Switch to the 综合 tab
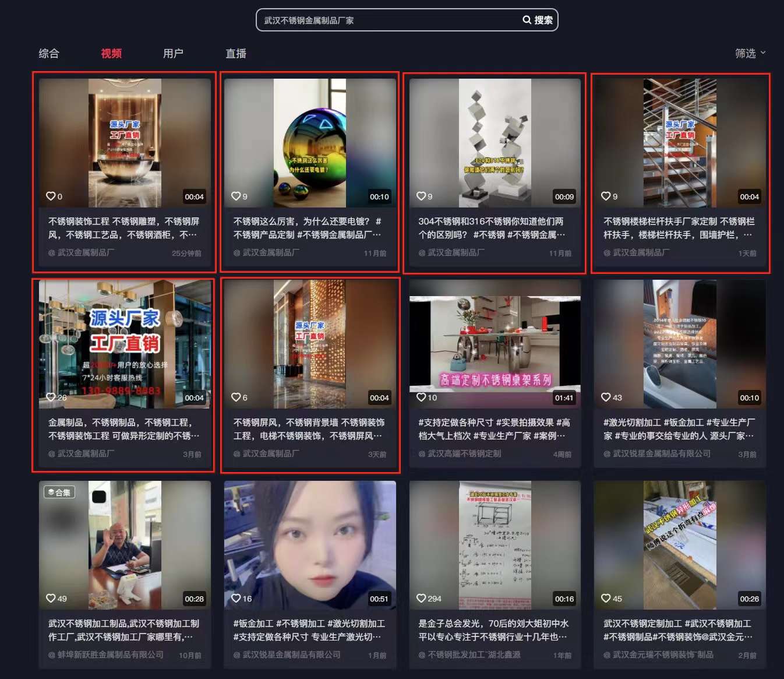The image size is (784, 679). [x=49, y=54]
